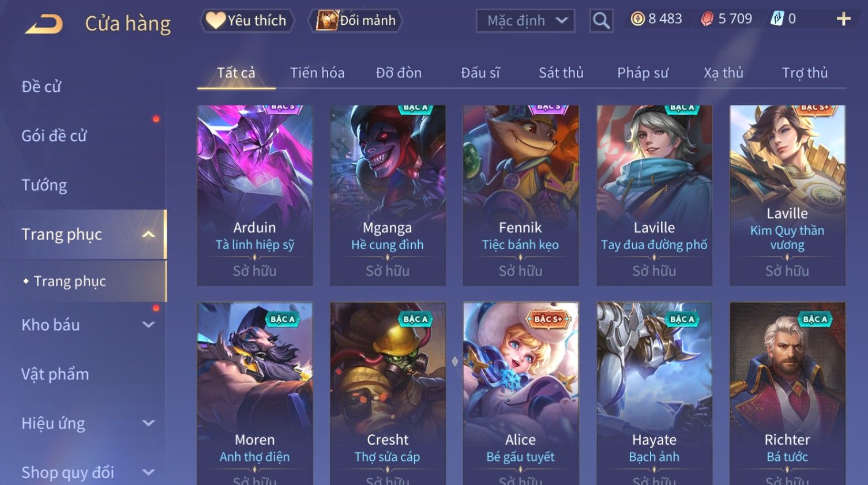The height and width of the screenshot is (485, 868).
Task: Tap the plus icon to add currency
Action: (843, 19)
